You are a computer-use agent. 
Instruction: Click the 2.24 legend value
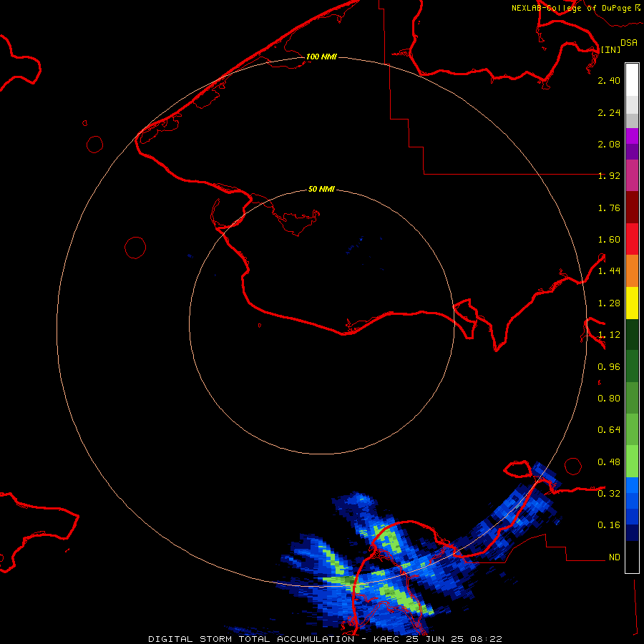(x=609, y=112)
